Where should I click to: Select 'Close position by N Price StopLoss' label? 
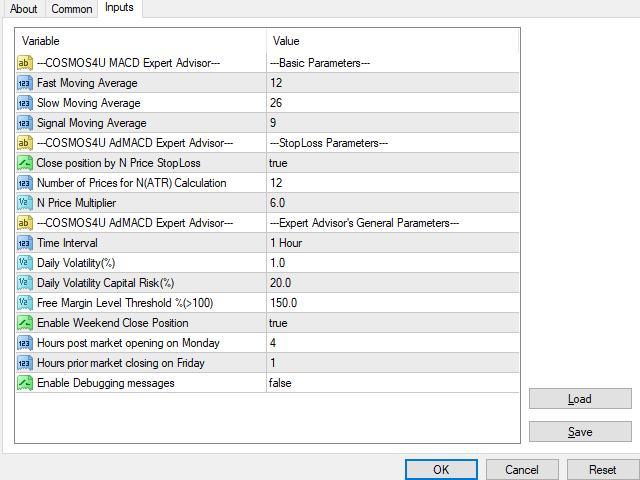point(118,163)
